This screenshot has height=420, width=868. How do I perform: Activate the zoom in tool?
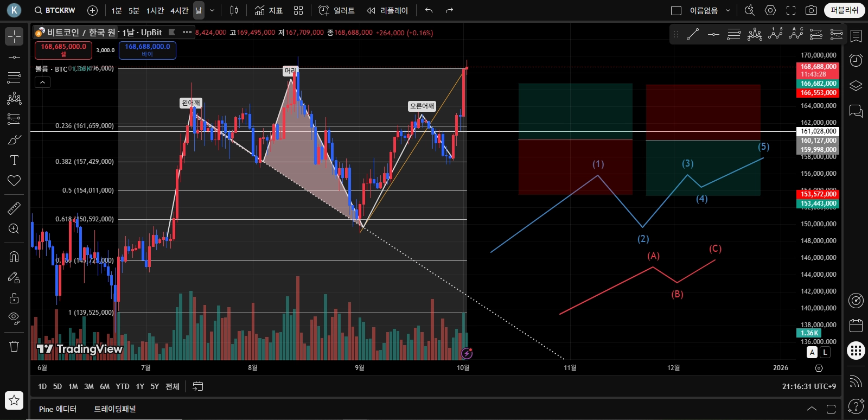pyautogui.click(x=14, y=228)
